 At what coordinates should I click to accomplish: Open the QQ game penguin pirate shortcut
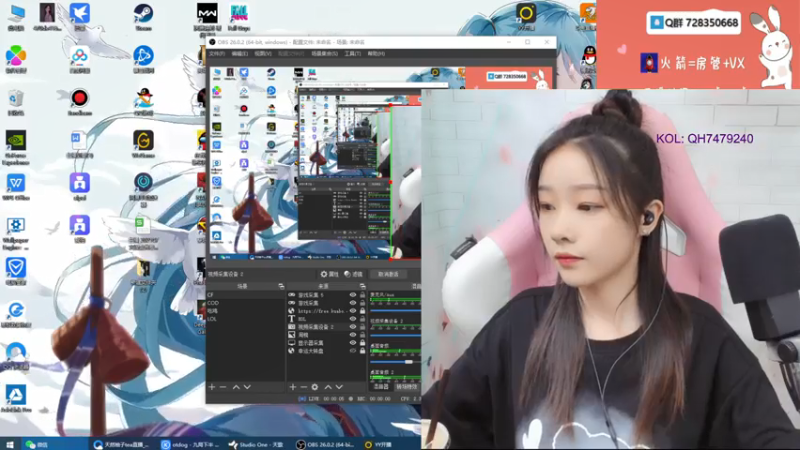pyautogui.click(x=143, y=101)
